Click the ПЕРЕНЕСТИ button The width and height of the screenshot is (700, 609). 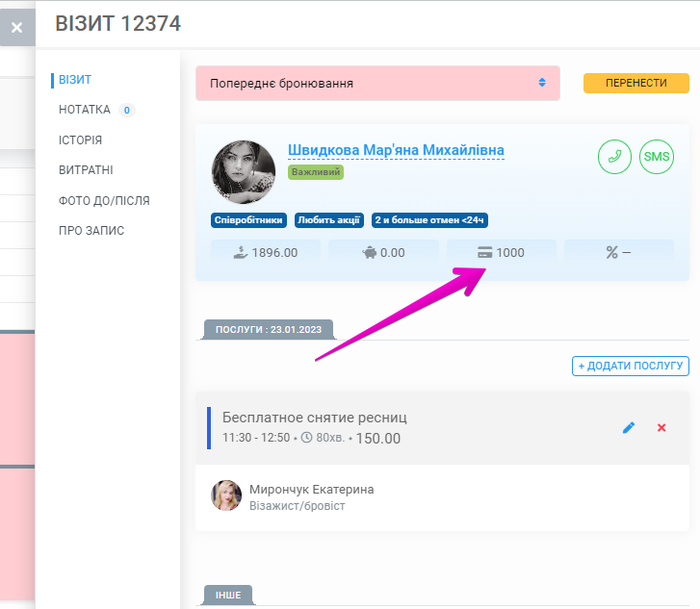pos(636,83)
